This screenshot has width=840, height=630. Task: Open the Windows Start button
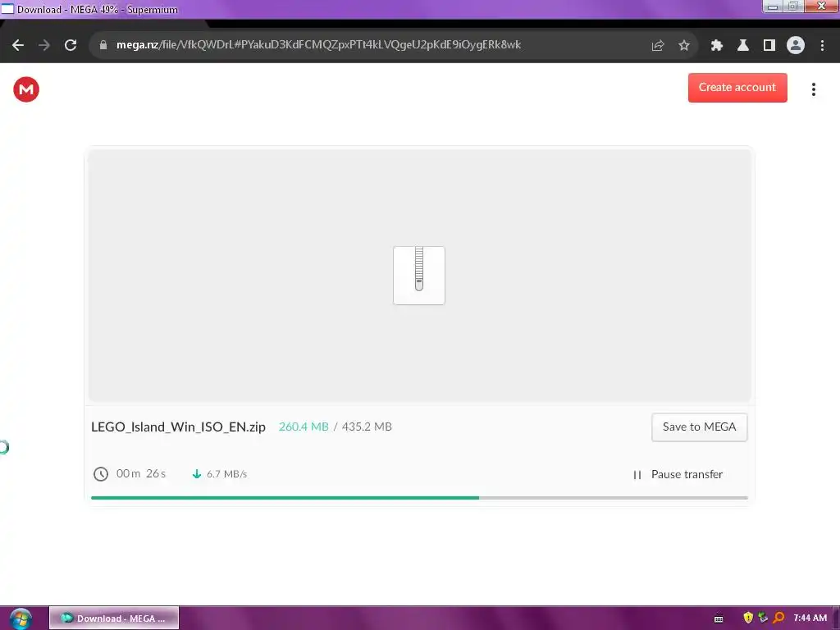pos(21,619)
